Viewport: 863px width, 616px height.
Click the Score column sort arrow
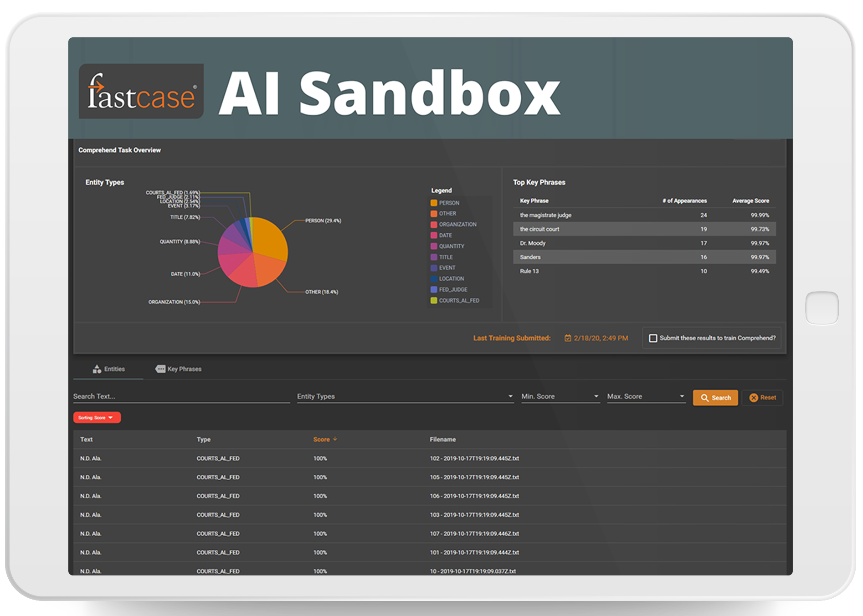pos(335,439)
